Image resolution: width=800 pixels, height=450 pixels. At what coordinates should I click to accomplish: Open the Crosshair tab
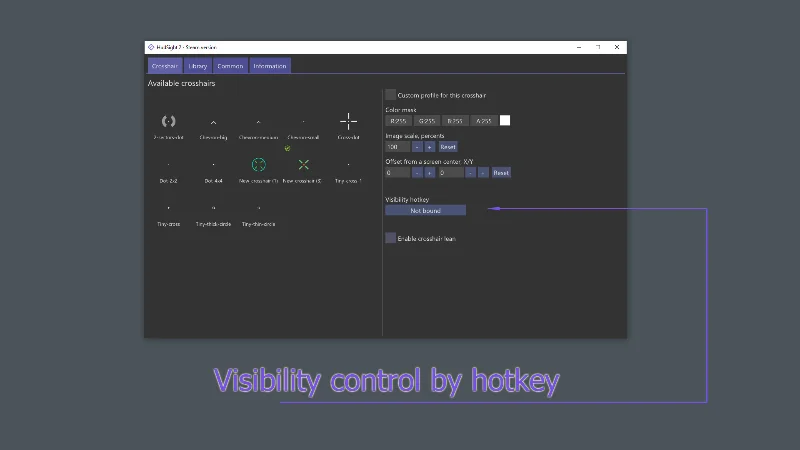[x=165, y=66]
